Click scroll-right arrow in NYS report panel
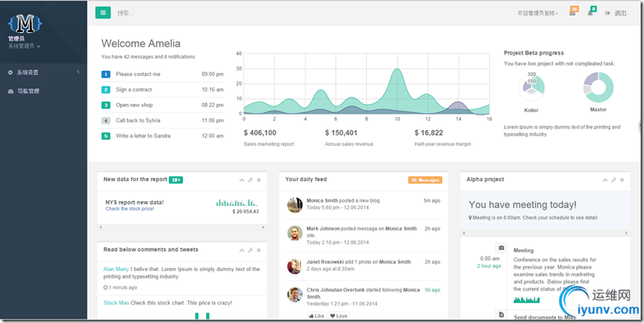Screen dimensions: 644x323 263,227
